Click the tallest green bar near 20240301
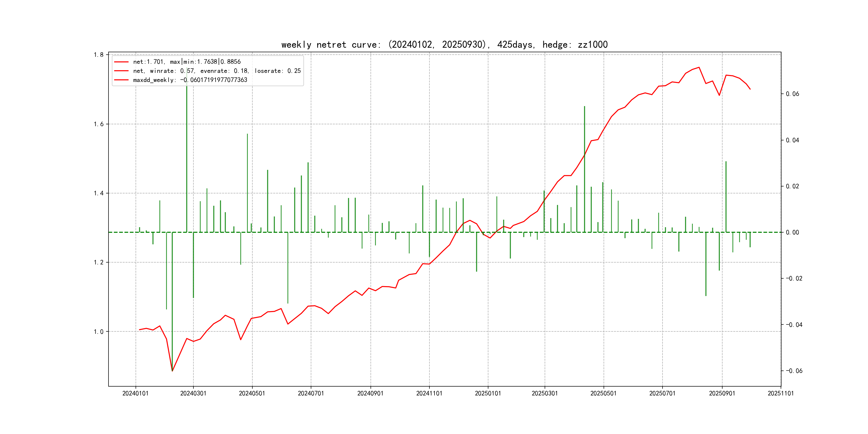The width and height of the screenshot is (868, 434). pyautogui.click(x=187, y=152)
